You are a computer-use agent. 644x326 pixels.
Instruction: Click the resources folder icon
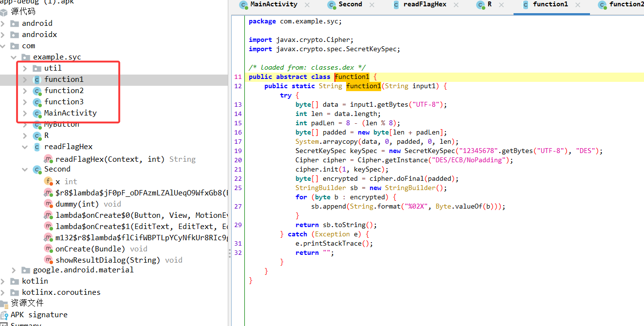[4, 304]
